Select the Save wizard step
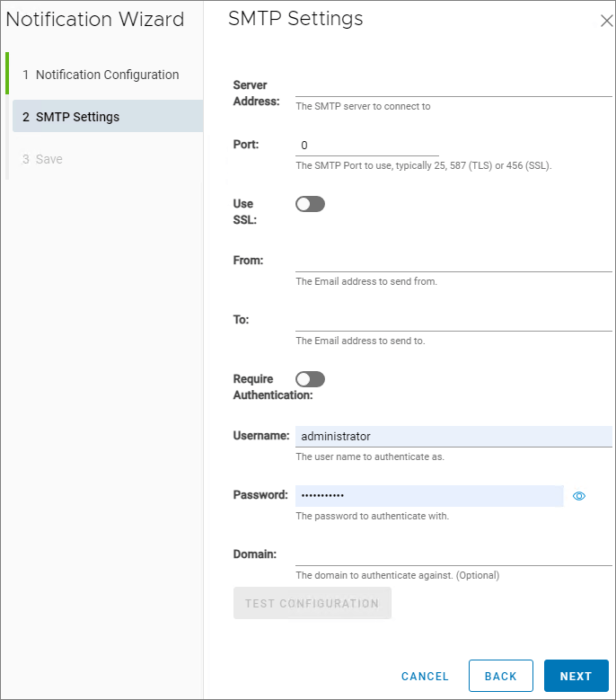Screen dimensions: 616x700 48,159
